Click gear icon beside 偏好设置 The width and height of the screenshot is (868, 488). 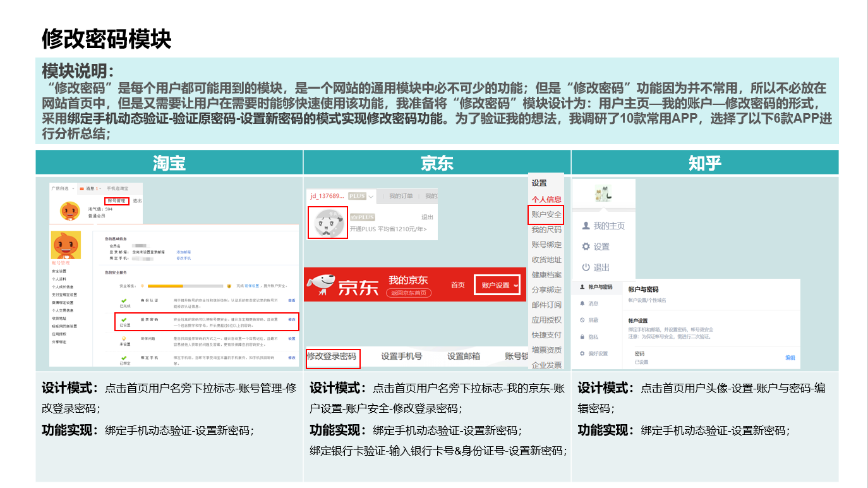[x=582, y=353]
